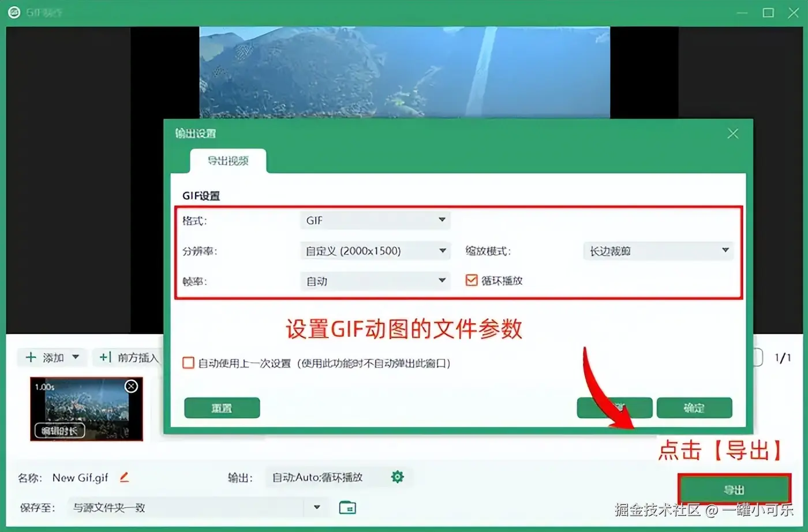Image resolution: width=808 pixels, height=532 pixels.
Task: Select the 1.00s clip thumbnail
Action: coord(87,409)
